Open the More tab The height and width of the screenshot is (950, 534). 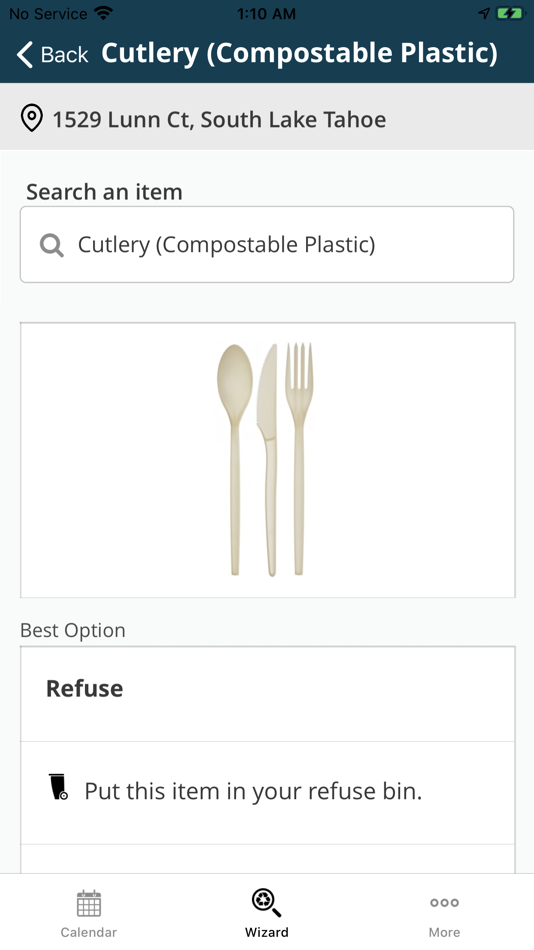[444, 913]
